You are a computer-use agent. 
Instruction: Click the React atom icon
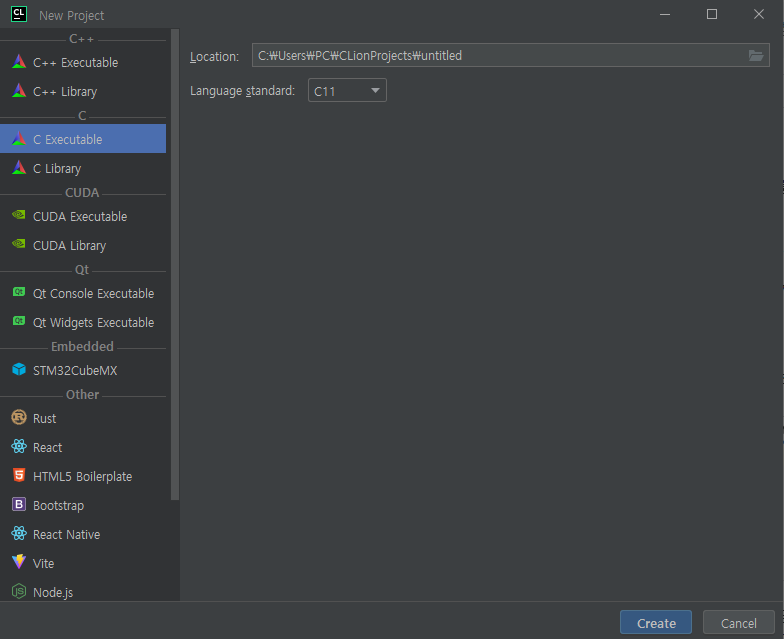pyautogui.click(x=19, y=446)
